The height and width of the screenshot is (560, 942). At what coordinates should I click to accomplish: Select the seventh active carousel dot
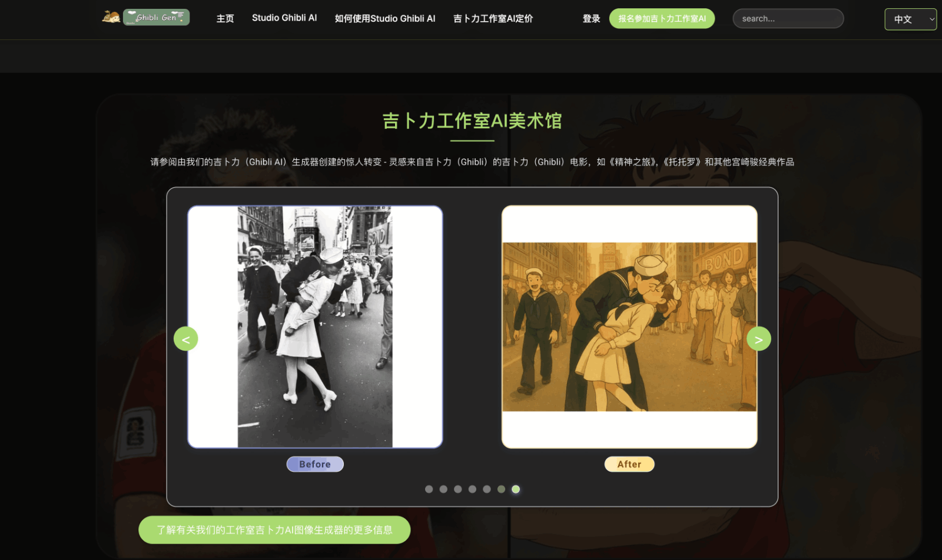click(x=516, y=489)
